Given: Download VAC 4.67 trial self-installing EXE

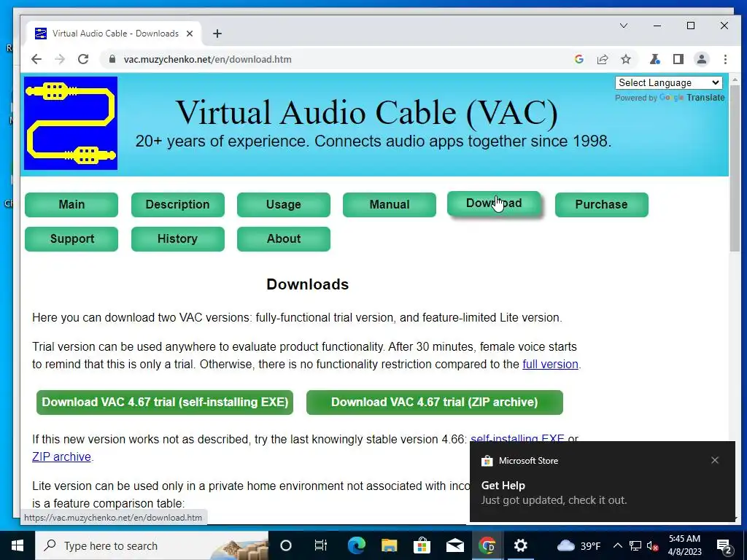Looking at the screenshot, I should pos(165,402).
